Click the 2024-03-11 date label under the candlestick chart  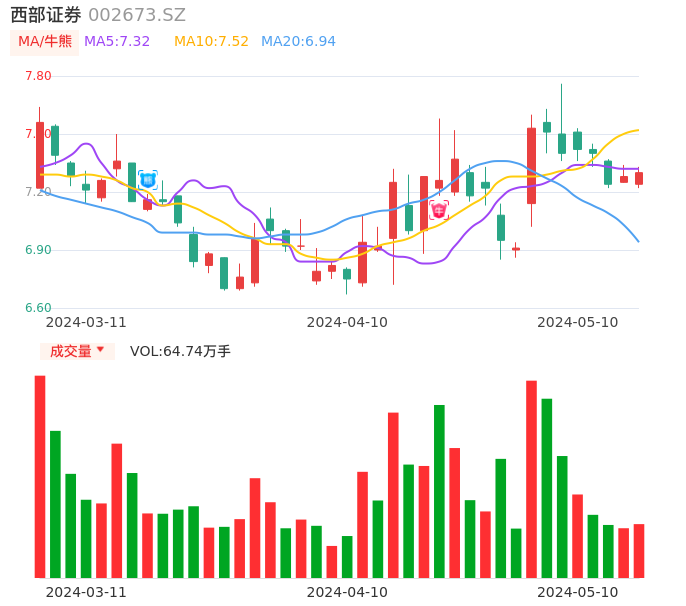tap(86, 322)
